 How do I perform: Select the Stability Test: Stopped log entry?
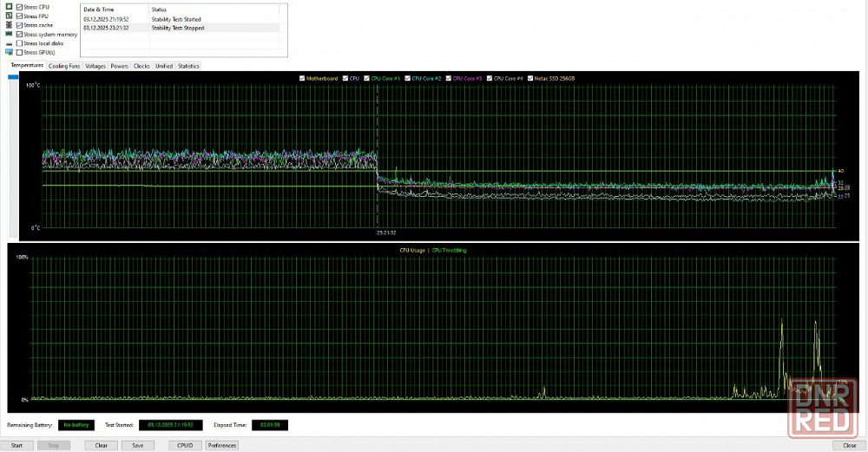180,28
